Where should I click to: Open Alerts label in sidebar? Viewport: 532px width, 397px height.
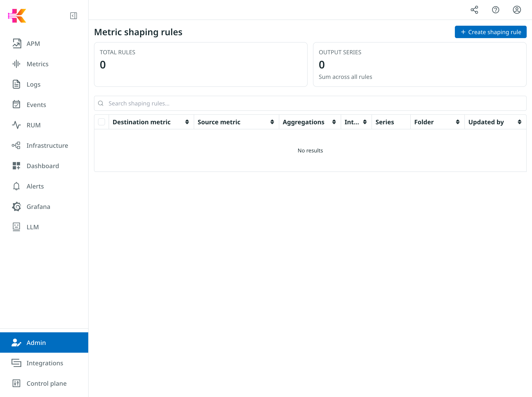point(35,186)
